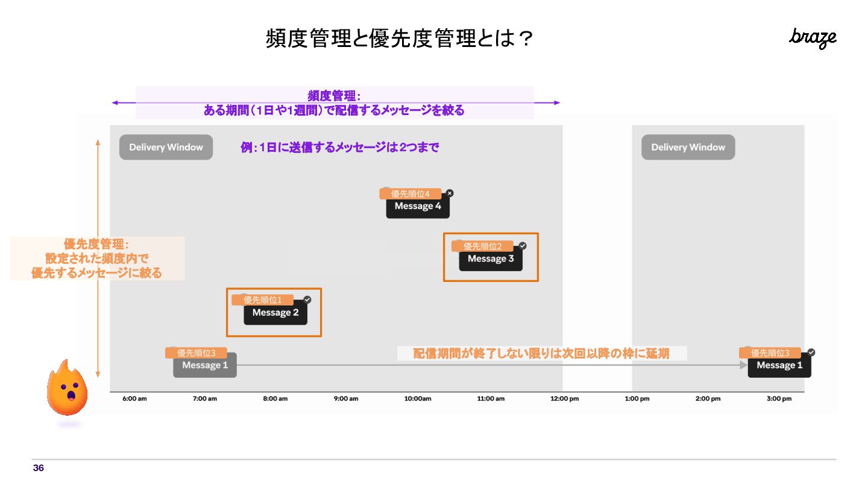
Task: Click the left Delivery Window label
Action: click(166, 147)
